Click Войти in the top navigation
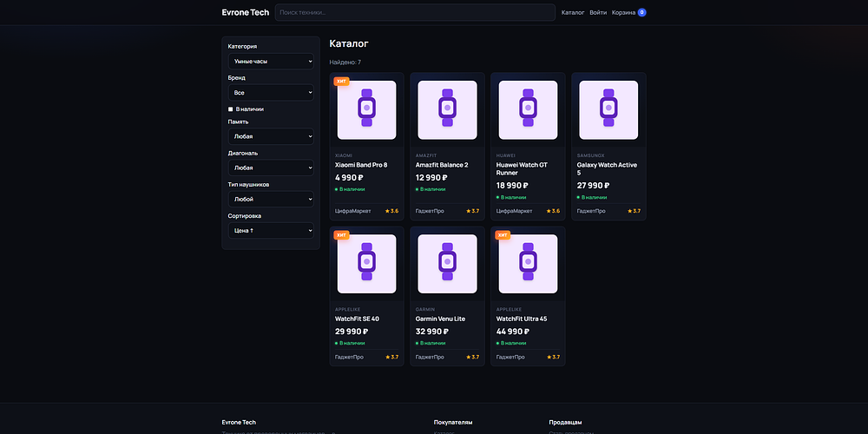Image resolution: width=868 pixels, height=434 pixels. tap(598, 12)
